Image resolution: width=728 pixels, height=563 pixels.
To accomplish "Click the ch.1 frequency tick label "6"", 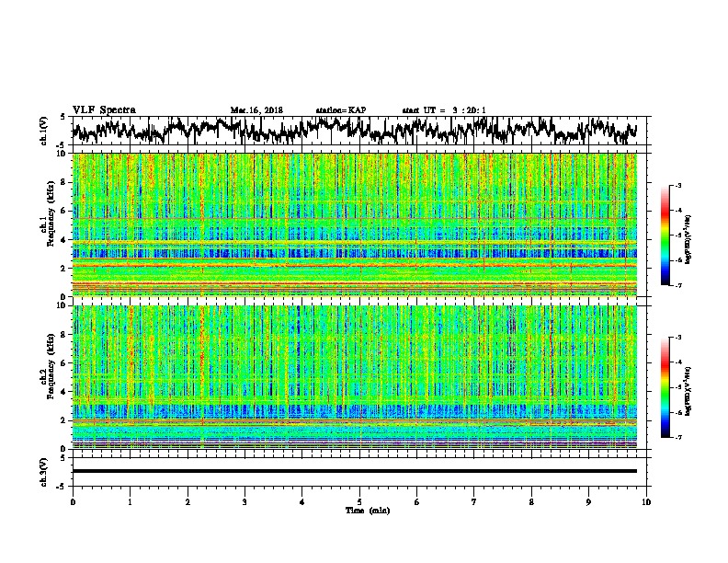I will (x=64, y=211).
